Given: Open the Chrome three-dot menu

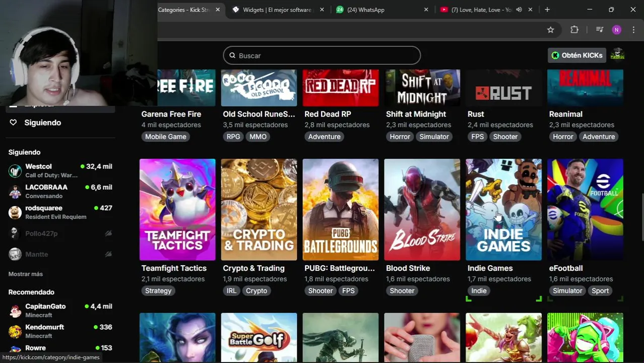Looking at the screenshot, I should (633, 30).
